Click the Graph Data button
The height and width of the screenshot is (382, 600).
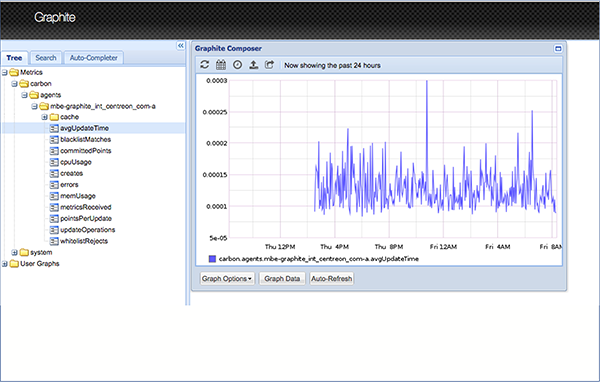coord(282,279)
